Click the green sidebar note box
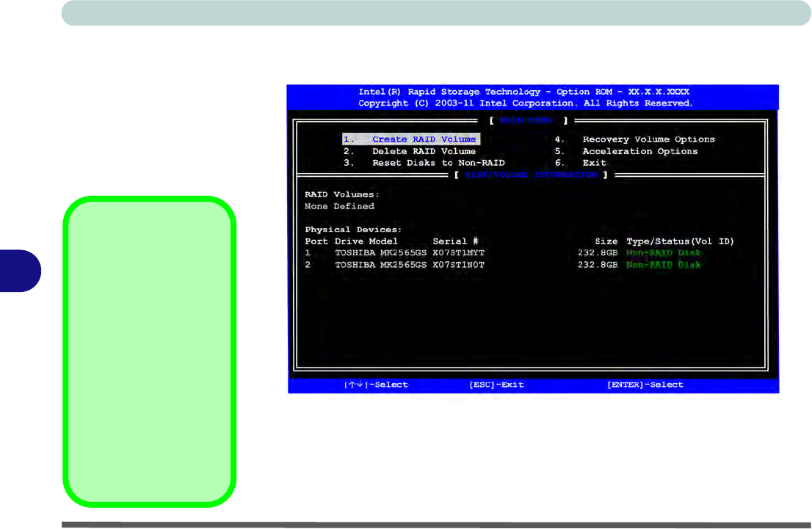Screen dimensions: 812x529 [150, 351]
